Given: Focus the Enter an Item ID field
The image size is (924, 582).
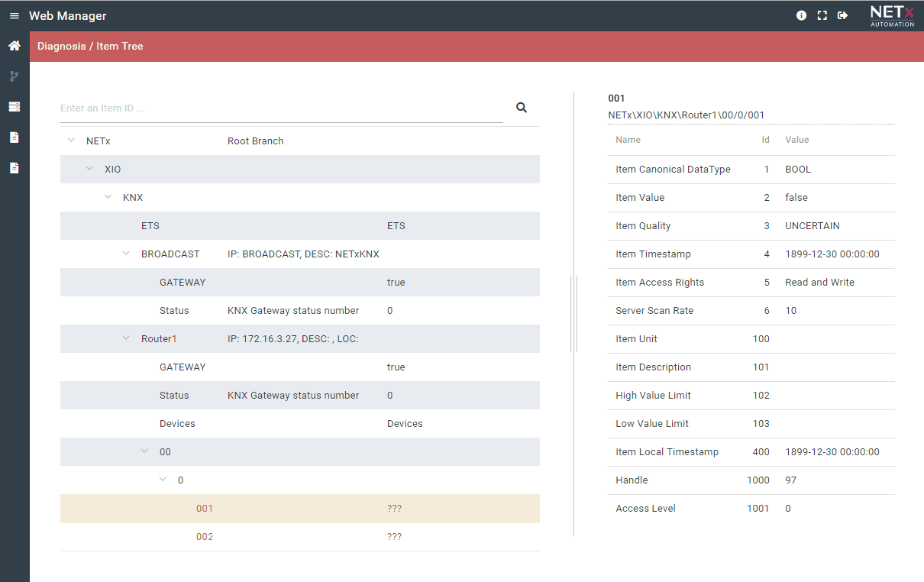Looking at the screenshot, I should [x=282, y=108].
